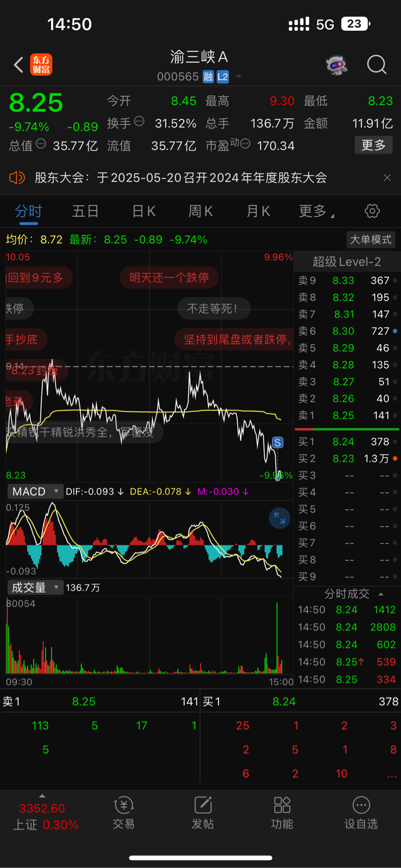The width and height of the screenshot is (401, 868).
Task: Select 买2 row with 1.3万
Action: (x=347, y=459)
